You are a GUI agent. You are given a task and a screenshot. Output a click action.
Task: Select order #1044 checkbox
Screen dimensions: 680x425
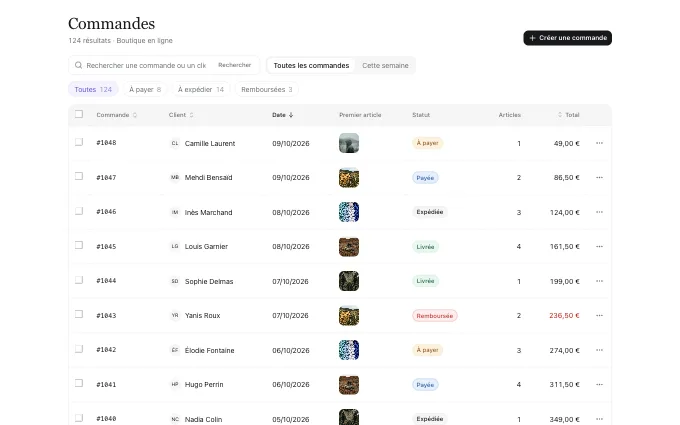[78, 280]
